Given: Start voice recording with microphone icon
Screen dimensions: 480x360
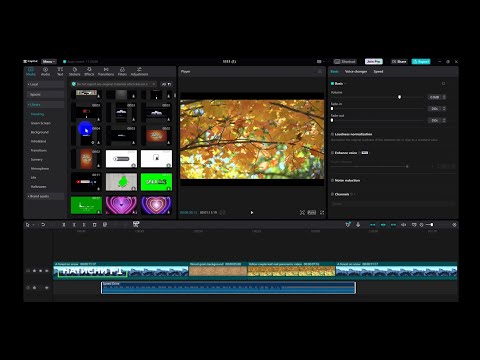Looking at the screenshot, I should pyautogui.click(x=358, y=225).
